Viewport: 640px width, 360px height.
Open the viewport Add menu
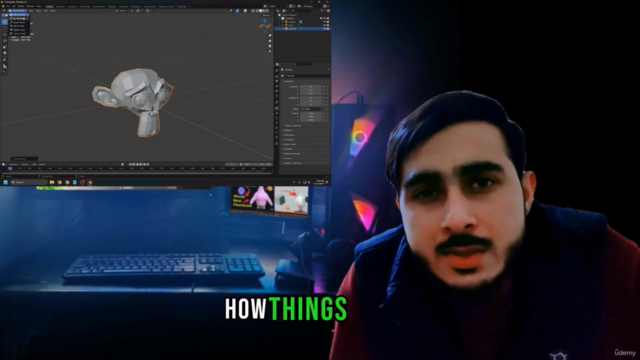pos(45,11)
